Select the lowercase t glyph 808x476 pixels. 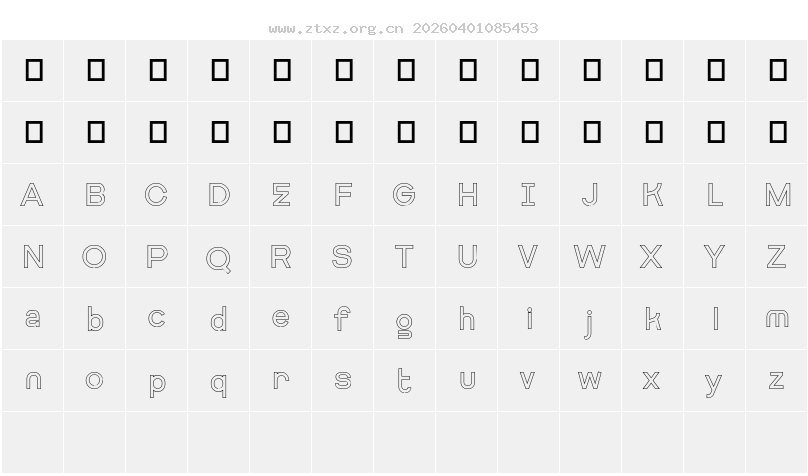[x=404, y=380]
